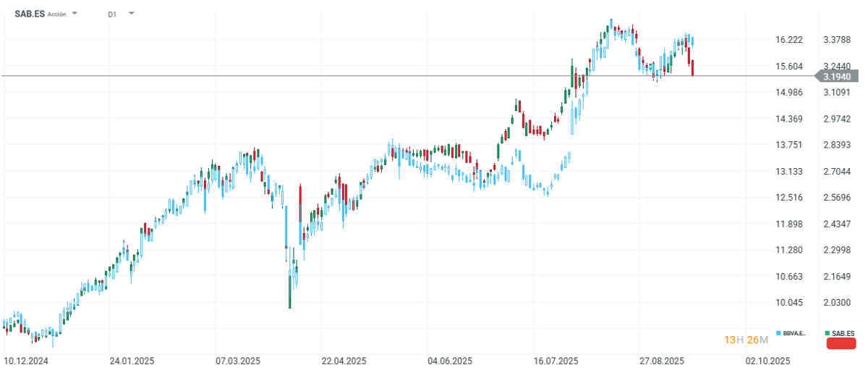The height and width of the screenshot is (373, 868).
Task: Click the 10.045 price axis label
Action: pyautogui.click(x=788, y=303)
